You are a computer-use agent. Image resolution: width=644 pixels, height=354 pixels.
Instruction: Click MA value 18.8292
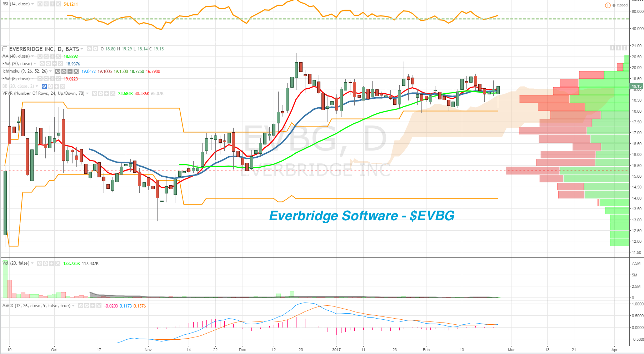click(71, 56)
